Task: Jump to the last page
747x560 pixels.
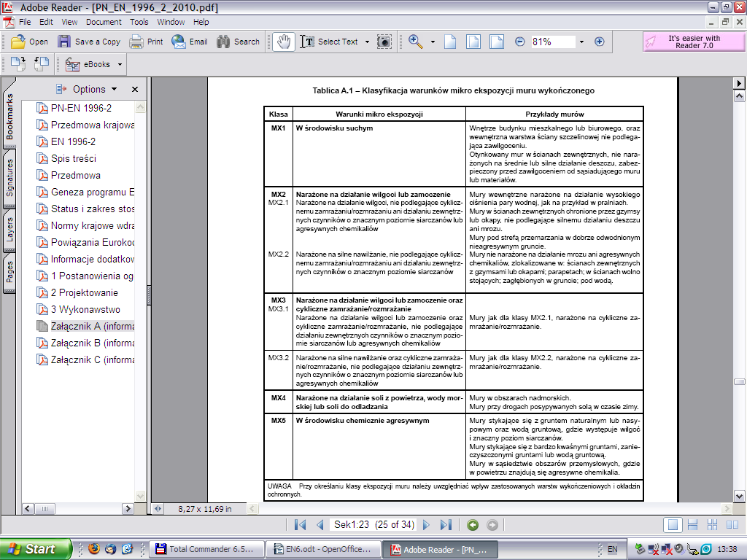Action: click(x=446, y=525)
